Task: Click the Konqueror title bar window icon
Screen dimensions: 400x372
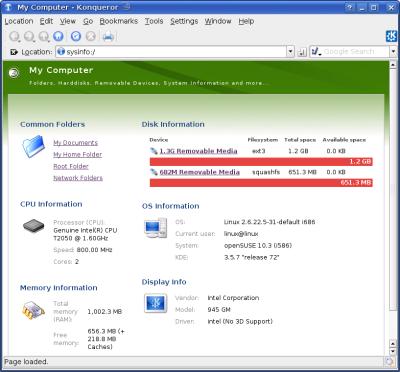Action: pos(8,7)
